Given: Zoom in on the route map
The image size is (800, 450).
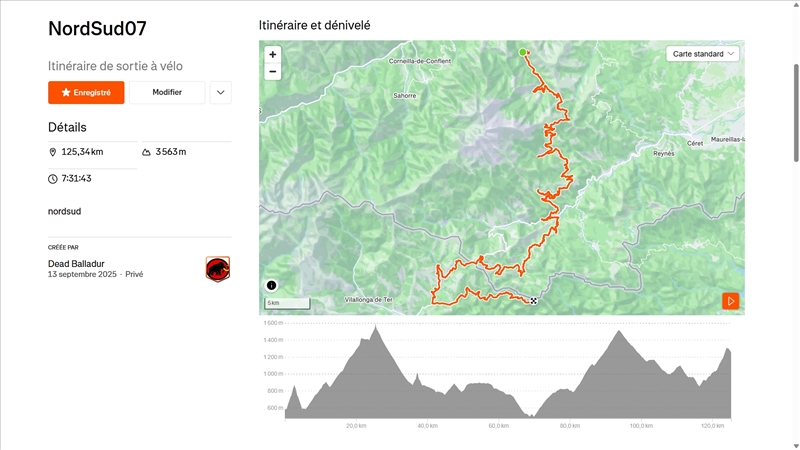Looking at the screenshot, I should pos(273,54).
